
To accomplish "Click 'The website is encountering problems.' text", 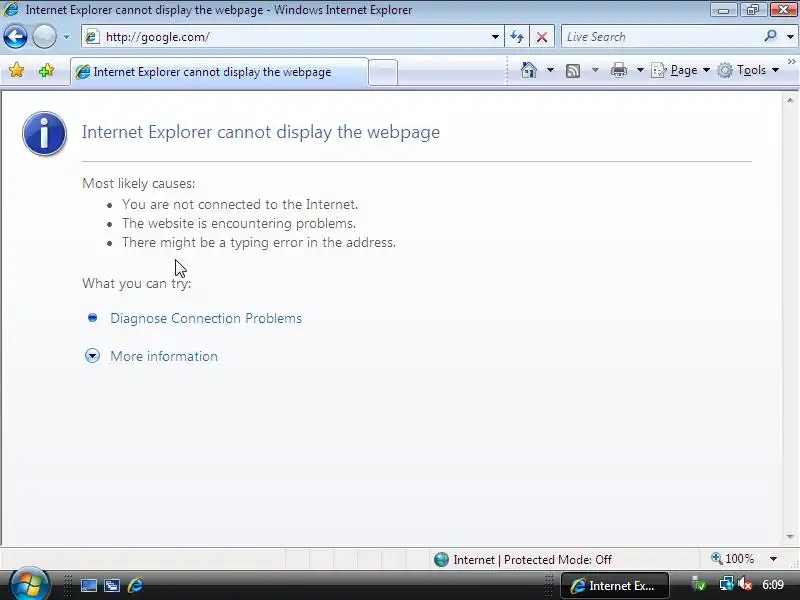I will [x=239, y=223].
